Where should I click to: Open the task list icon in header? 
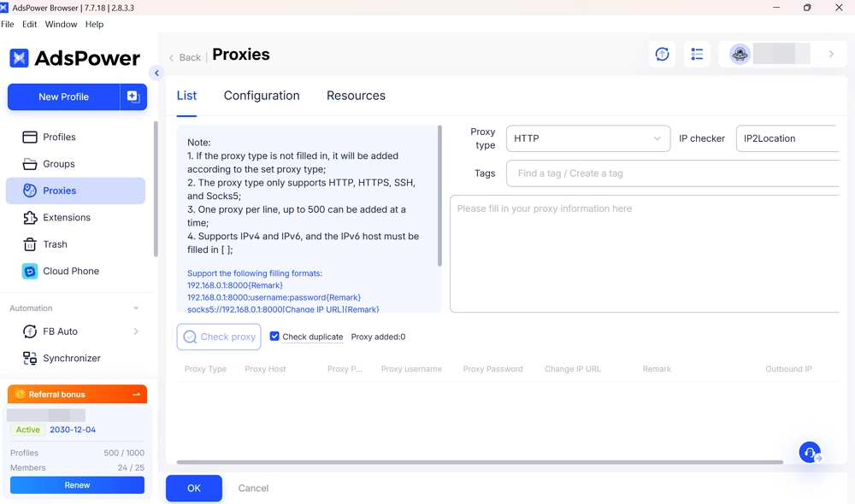697,55
